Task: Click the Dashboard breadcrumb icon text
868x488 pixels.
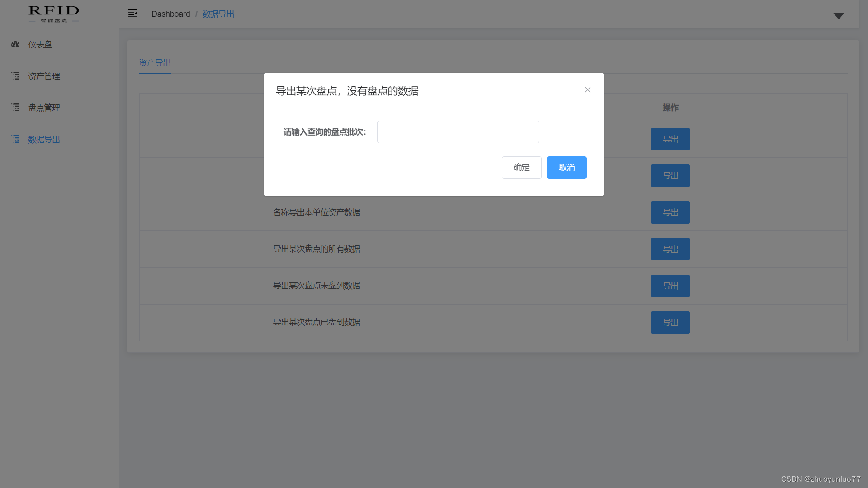Action: tap(171, 14)
